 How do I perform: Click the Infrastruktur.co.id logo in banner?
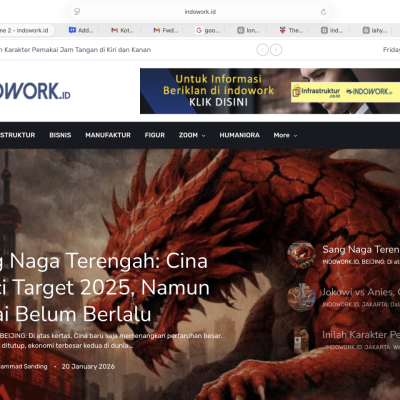tap(317, 92)
